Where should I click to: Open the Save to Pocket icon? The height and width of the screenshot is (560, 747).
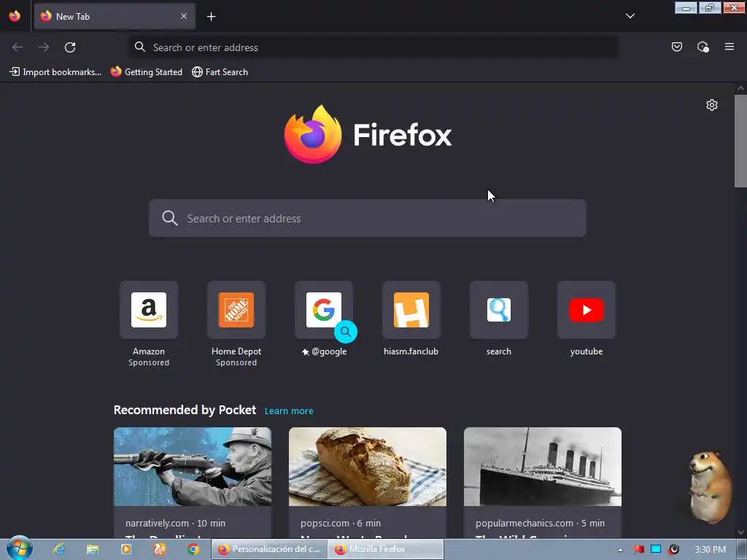(676, 47)
